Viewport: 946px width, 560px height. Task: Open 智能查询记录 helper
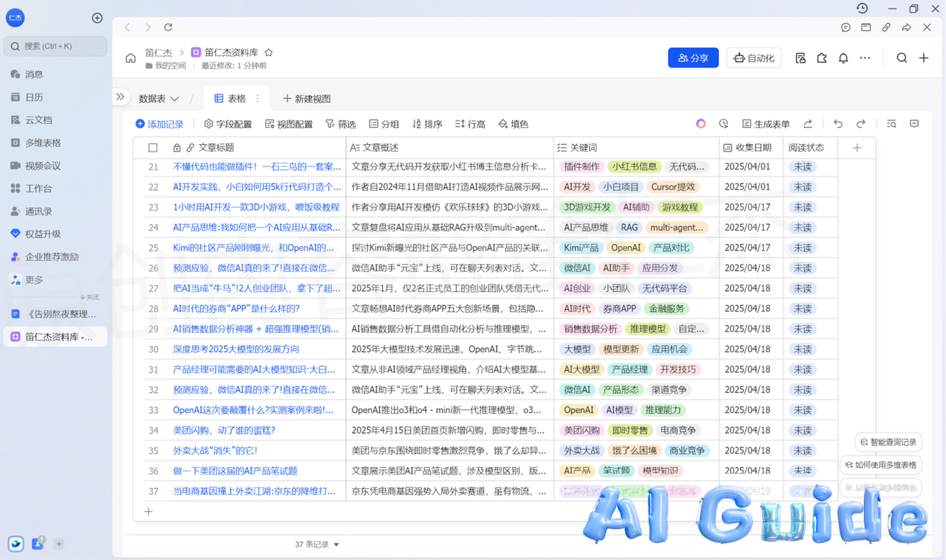tap(889, 442)
